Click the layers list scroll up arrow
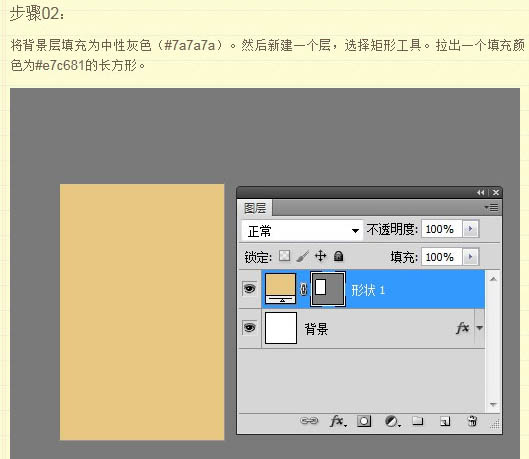 coord(493,279)
